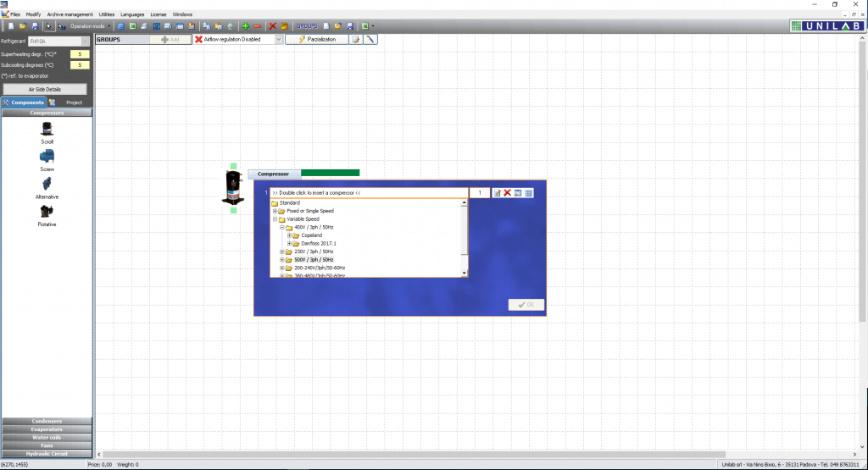The width and height of the screenshot is (868, 470).
Task: Click the OK button in compressor dialog
Action: [x=526, y=305]
